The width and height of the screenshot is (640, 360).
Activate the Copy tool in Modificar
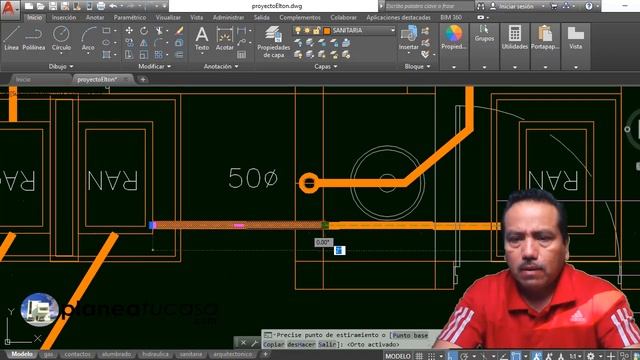tap(129, 42)
